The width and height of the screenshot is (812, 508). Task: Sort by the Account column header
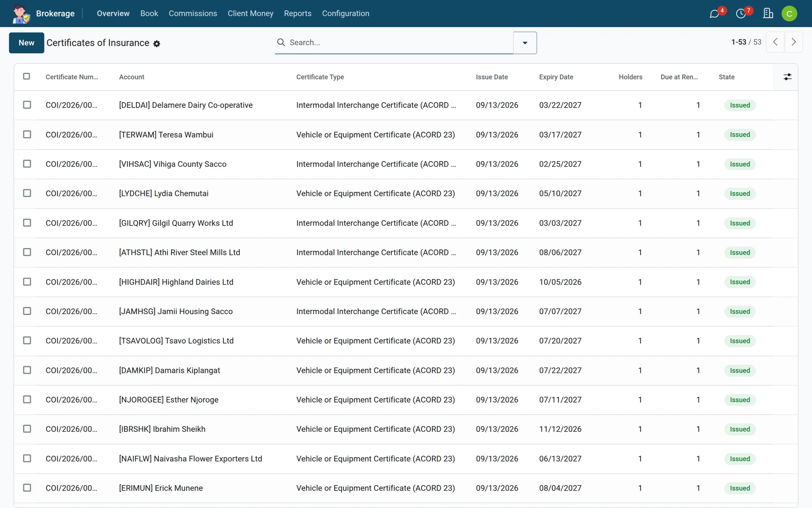132,77
